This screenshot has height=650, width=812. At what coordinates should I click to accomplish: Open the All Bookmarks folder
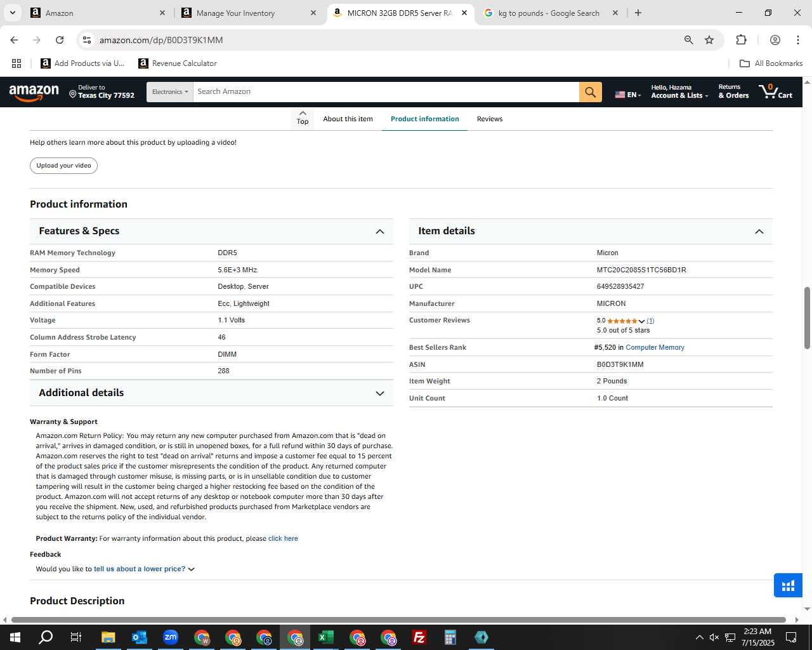[x=771, y=63]
